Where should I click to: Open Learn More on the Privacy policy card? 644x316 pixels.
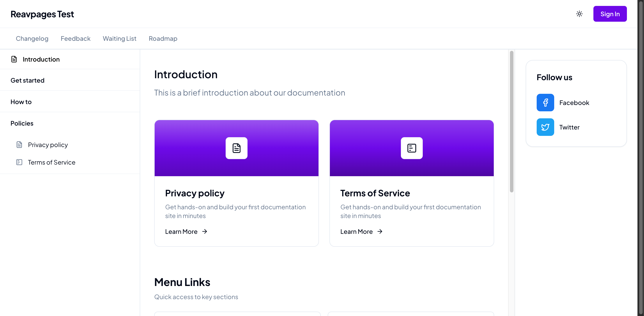click(x=181, y=231)
